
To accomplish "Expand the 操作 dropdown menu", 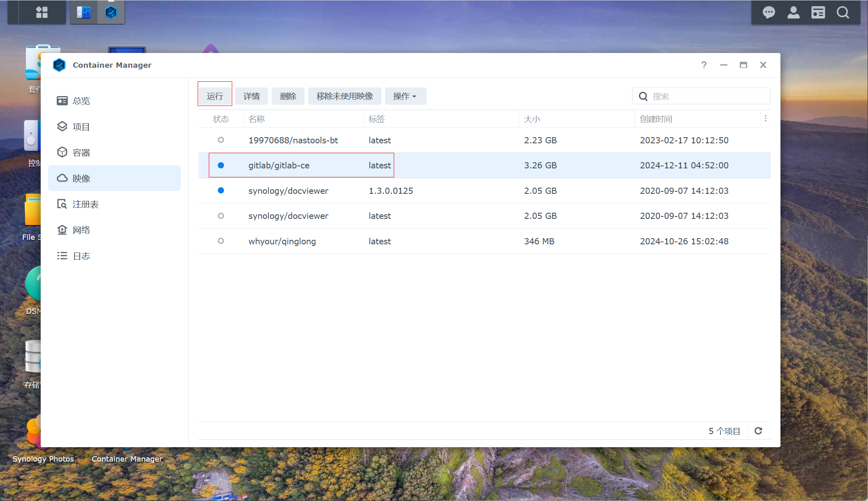I will coord(405,96).
